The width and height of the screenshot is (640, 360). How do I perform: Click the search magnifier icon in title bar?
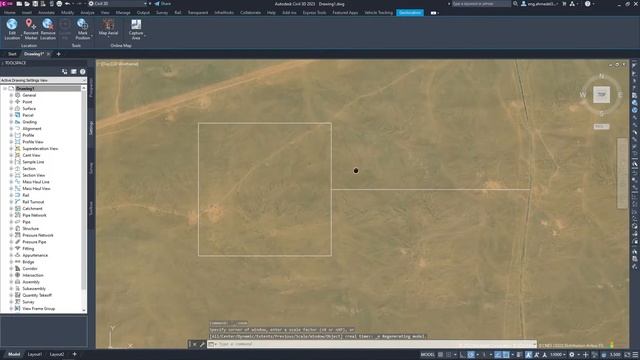[516, 4]
